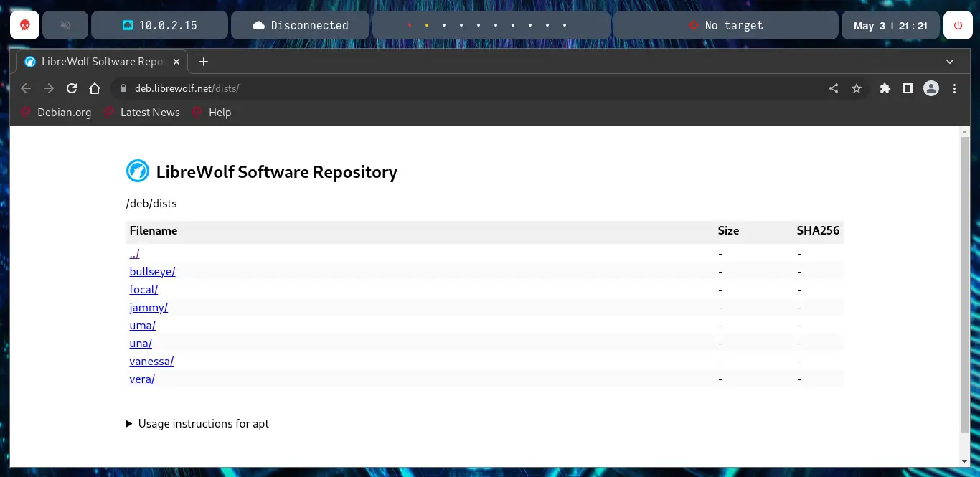Click the Size column header

click(x=728, y=231)
